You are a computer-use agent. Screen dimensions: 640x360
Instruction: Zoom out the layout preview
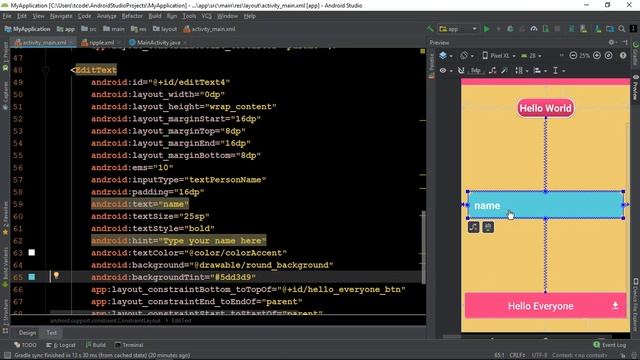(x=573, y=56)
